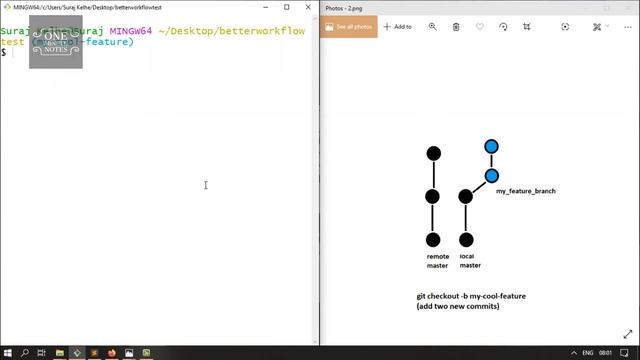Open Firefox from the taskbar

(112, 353)
